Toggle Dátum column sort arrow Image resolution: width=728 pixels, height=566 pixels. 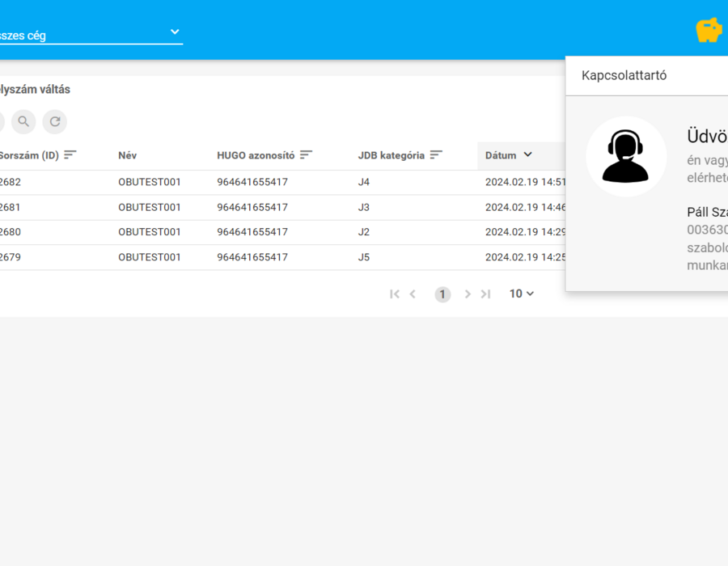pos(528,154)
